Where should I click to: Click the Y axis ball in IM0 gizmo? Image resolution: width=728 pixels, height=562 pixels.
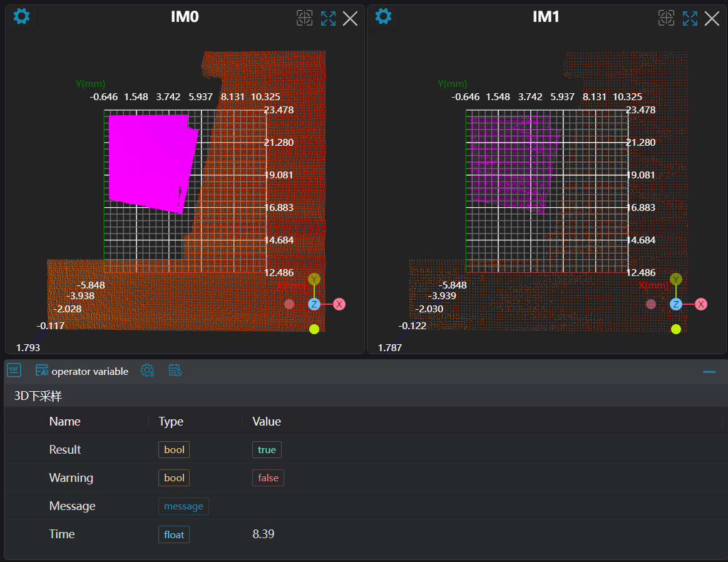pos(314,279)
